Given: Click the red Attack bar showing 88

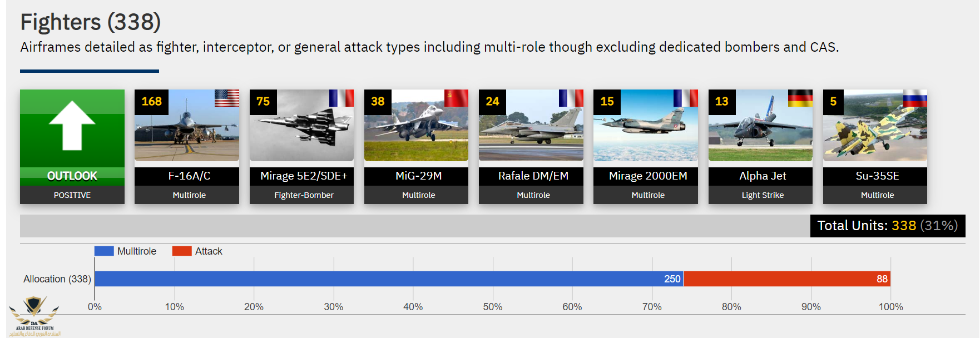Looking at the screenshot, I should click(x=786, y=279).
